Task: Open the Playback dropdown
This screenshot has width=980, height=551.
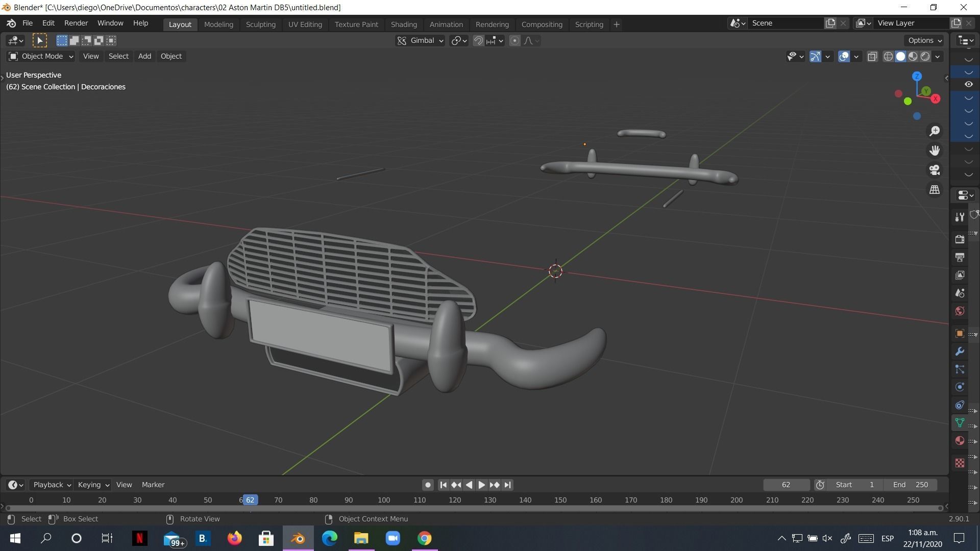Action: pos(51,485)
